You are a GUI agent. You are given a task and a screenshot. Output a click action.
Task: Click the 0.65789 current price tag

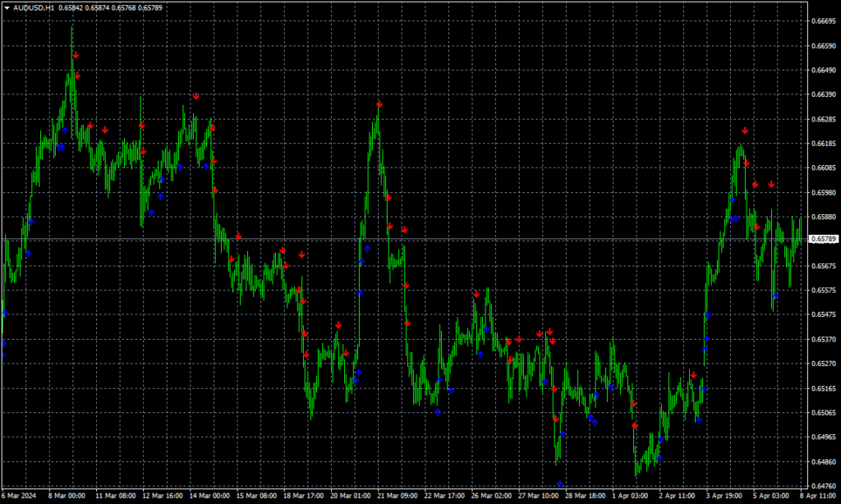tap(823, 239)
